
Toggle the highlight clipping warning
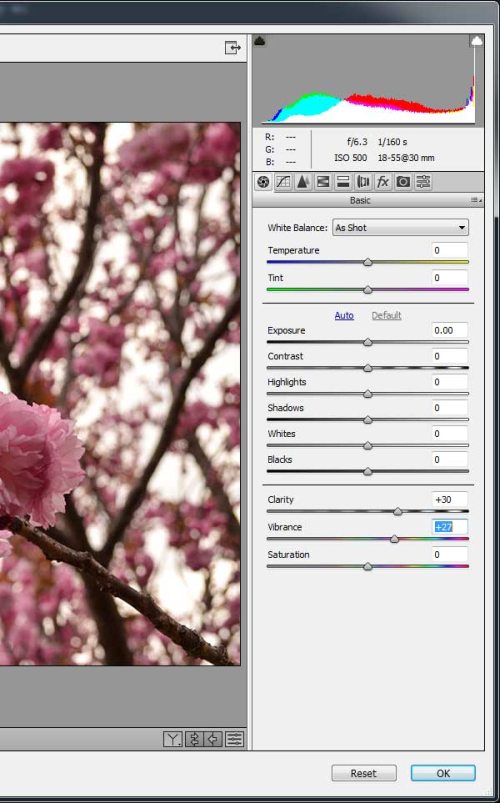point(476,41)
